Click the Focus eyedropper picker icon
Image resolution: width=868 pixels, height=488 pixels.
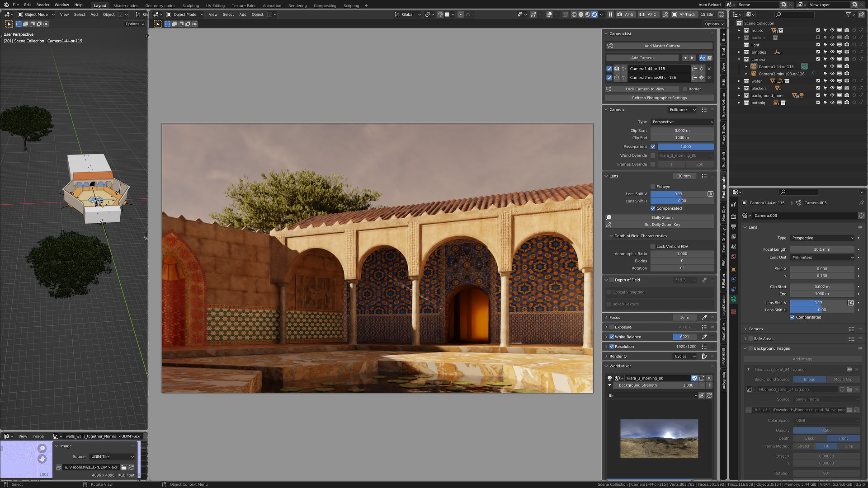click(x=704, y=318)
